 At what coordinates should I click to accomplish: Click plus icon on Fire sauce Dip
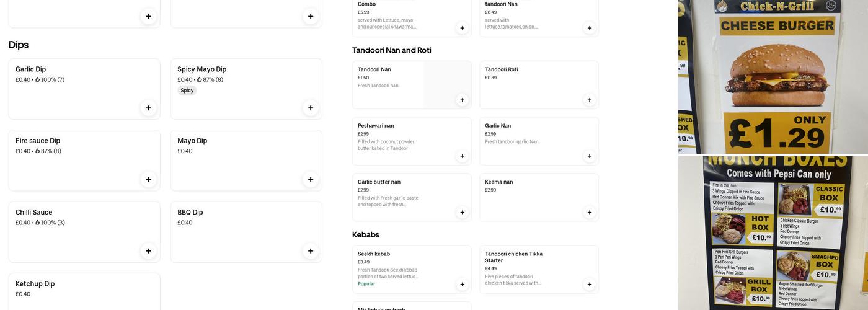[x=148, y=180]
